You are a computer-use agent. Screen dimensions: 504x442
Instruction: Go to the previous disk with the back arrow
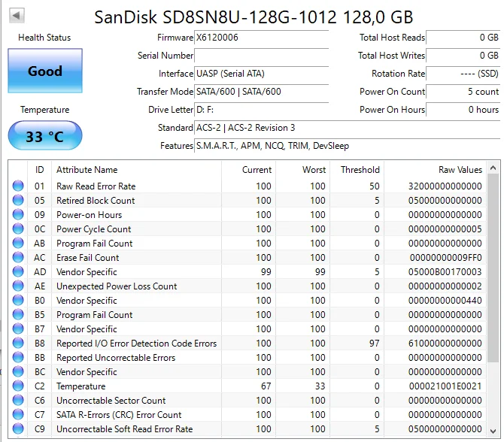pyautogui.click(x=17, y=15)
